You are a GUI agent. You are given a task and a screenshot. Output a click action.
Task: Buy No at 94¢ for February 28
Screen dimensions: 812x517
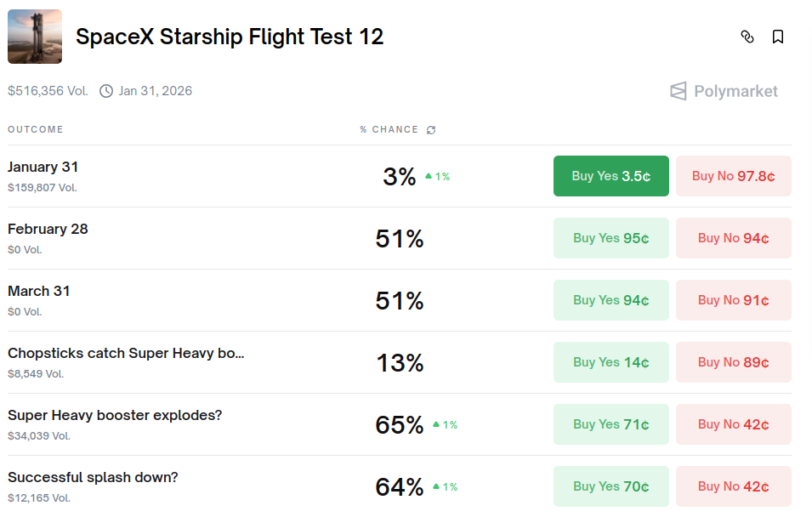733,238
